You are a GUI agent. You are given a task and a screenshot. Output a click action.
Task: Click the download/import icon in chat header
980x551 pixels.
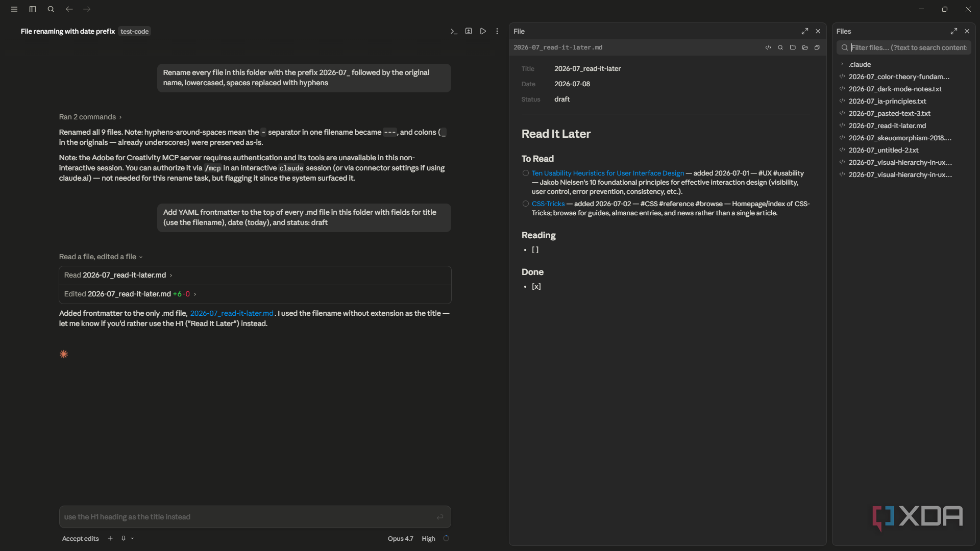point(469,31)
